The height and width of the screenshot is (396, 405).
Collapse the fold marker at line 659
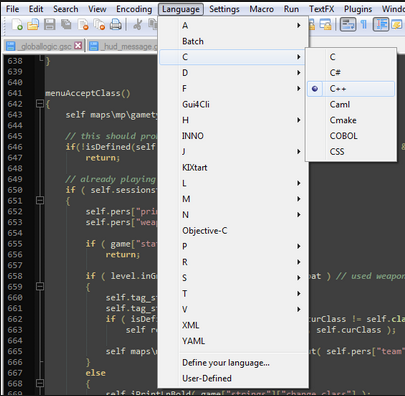(40, 286)
